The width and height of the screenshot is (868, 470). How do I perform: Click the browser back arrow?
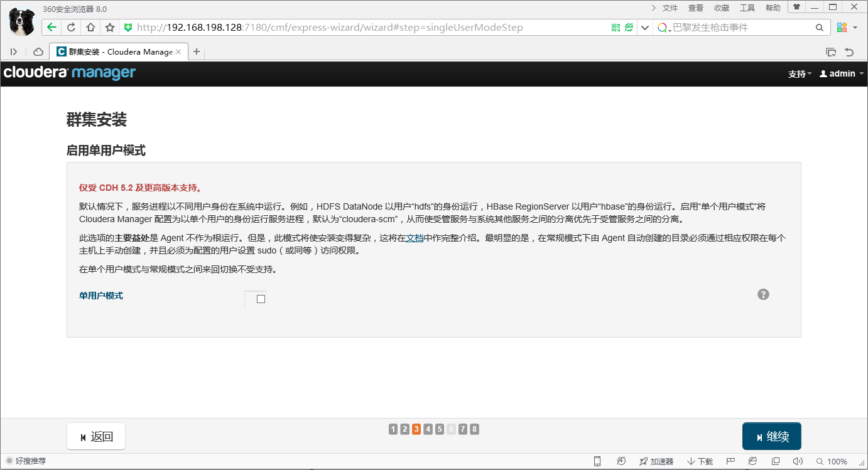tap(52, 28)
